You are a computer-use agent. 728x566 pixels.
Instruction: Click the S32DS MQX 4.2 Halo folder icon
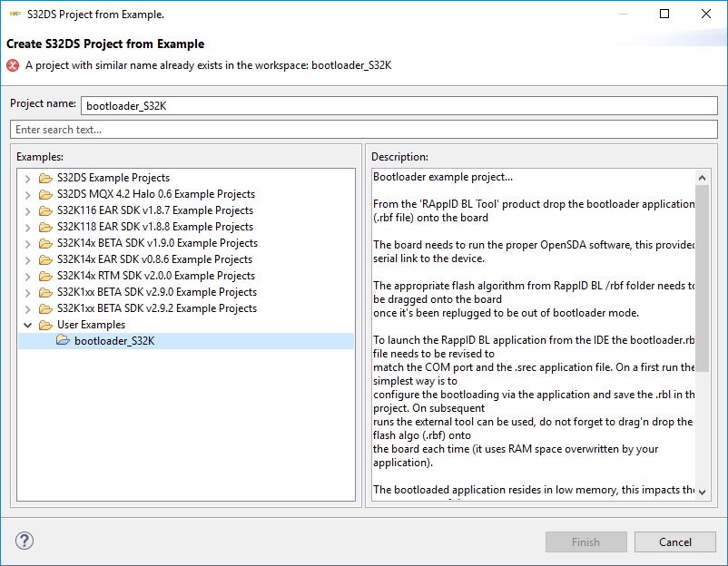pos(45,194)
